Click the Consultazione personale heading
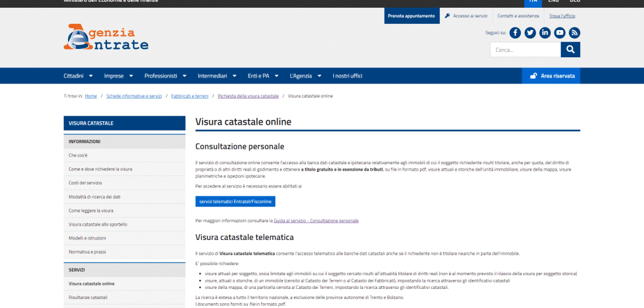The height and width of the screenshot is (308, 644). point(240,146)
